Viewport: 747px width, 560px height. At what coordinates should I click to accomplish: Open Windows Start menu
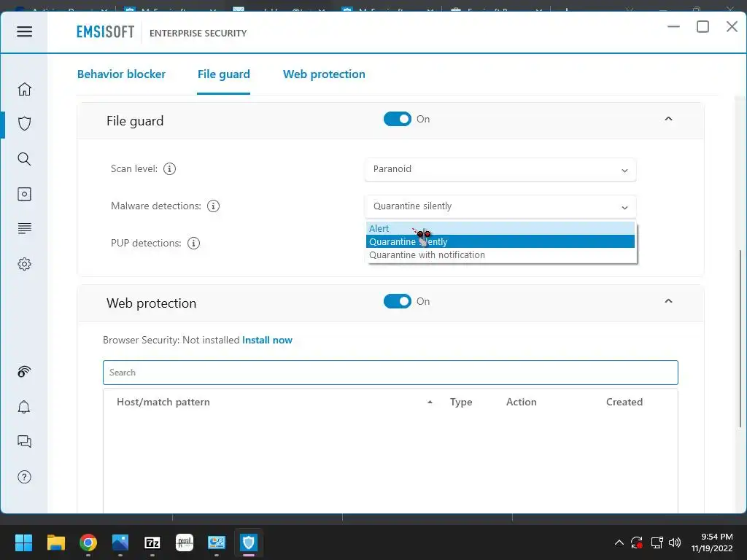(x=23, y=542)
